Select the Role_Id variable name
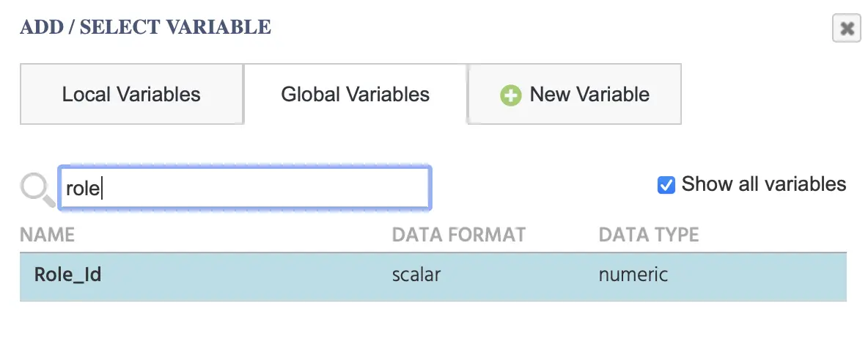 coord(67,275)
